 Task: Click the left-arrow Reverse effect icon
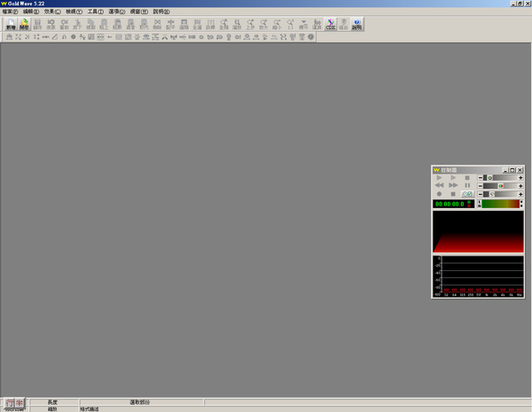pyautogui.click(x=110, y=37)
